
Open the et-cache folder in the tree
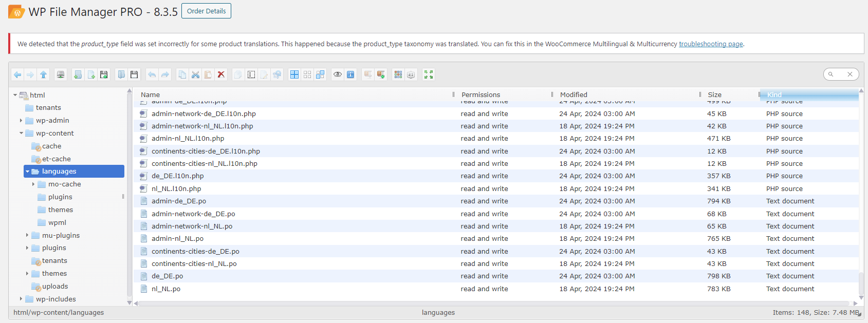57,159
